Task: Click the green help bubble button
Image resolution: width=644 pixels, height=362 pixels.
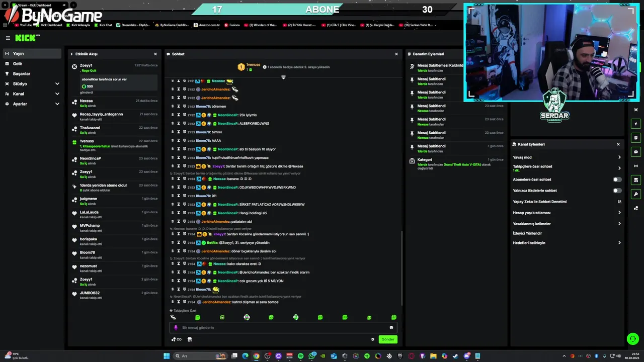Action: pos(633,339)
